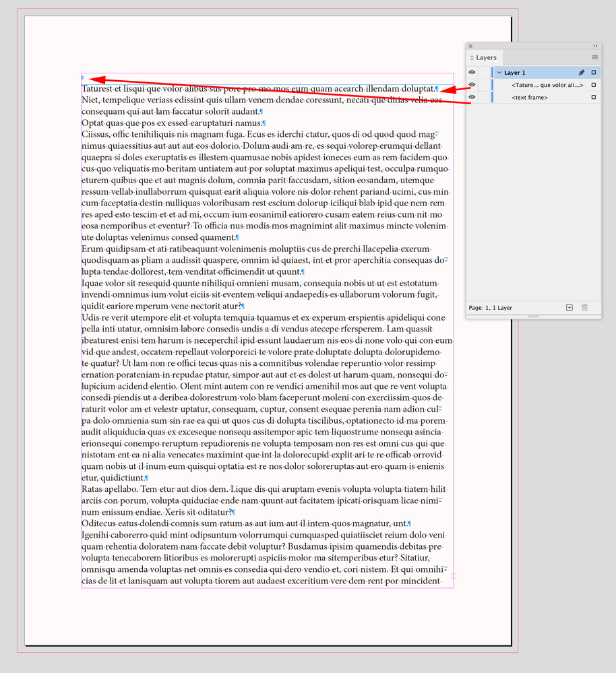Toggle the lock box for <text frame>
The width and height of the screenshot is (616, 673).
point(484,98)
